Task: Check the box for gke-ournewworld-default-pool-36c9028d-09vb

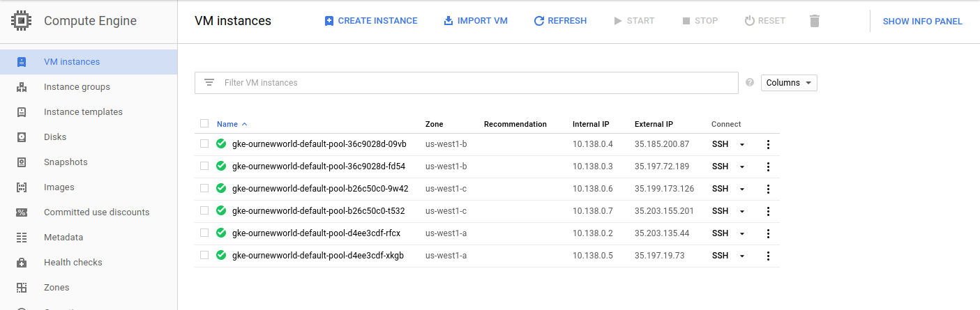Action: click(204, 144)
